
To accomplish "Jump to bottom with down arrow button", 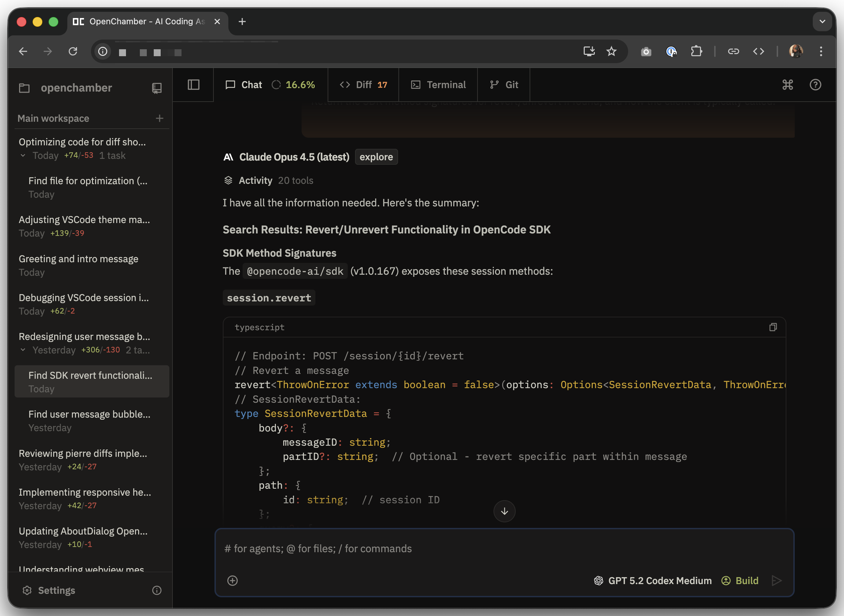I will pyautogui.click(x=504, y=511).
